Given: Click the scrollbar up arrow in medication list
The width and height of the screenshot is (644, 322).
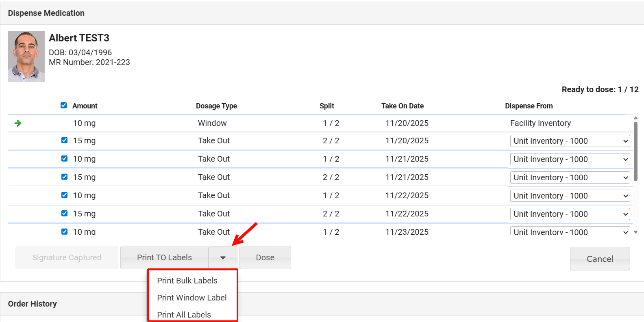Looking at the screenshot, I should click(x=635, y=118).
